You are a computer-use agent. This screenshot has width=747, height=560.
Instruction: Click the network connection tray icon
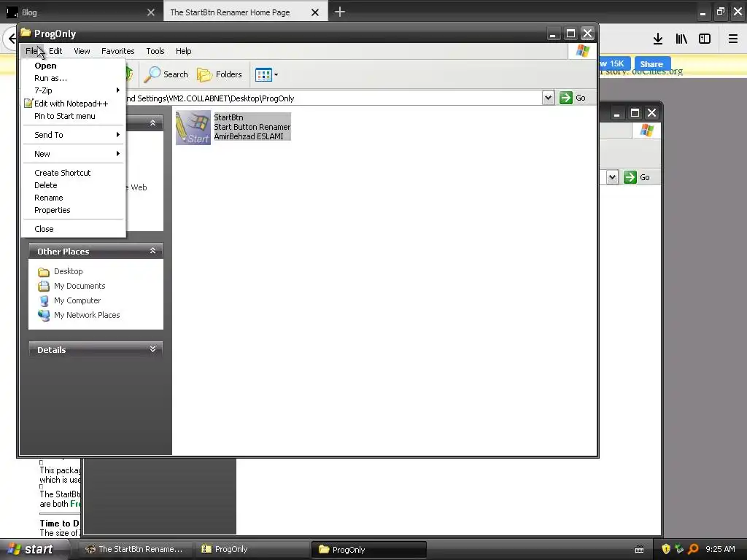point(679,549)
